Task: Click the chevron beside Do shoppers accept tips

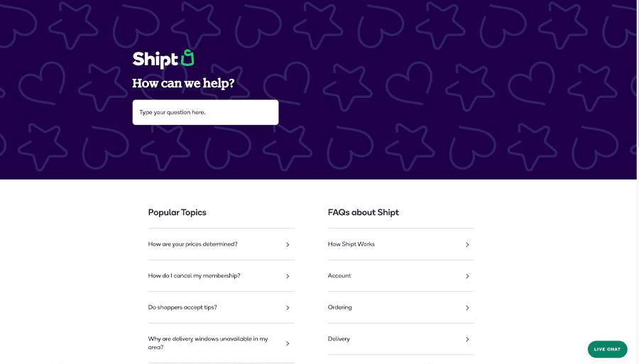Action: tap(288, 308)
